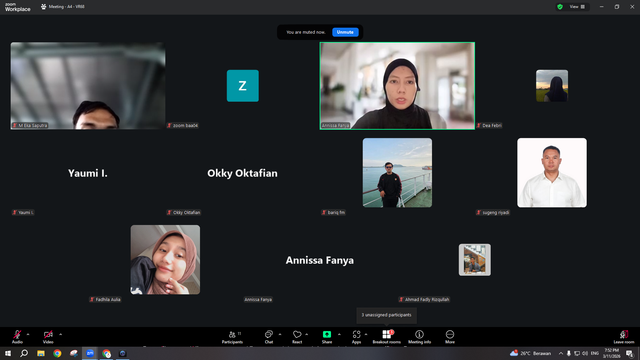Switch to the Zoom taskbar icon

click(x=90, y=353)
